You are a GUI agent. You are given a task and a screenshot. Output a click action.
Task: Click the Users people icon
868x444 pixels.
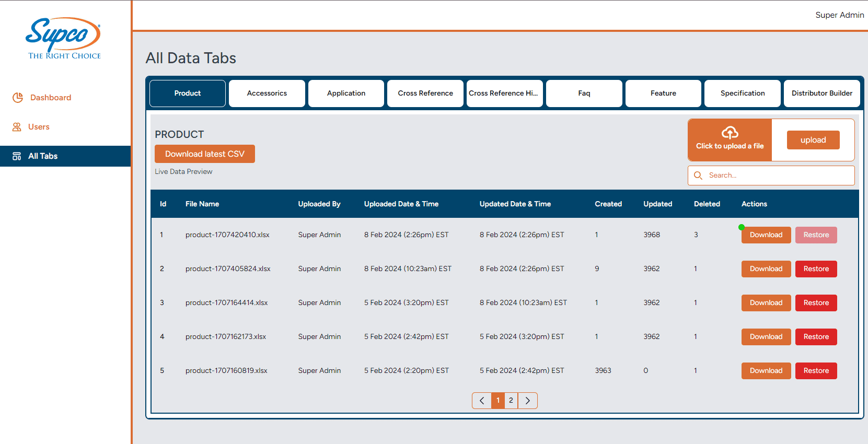17,127
